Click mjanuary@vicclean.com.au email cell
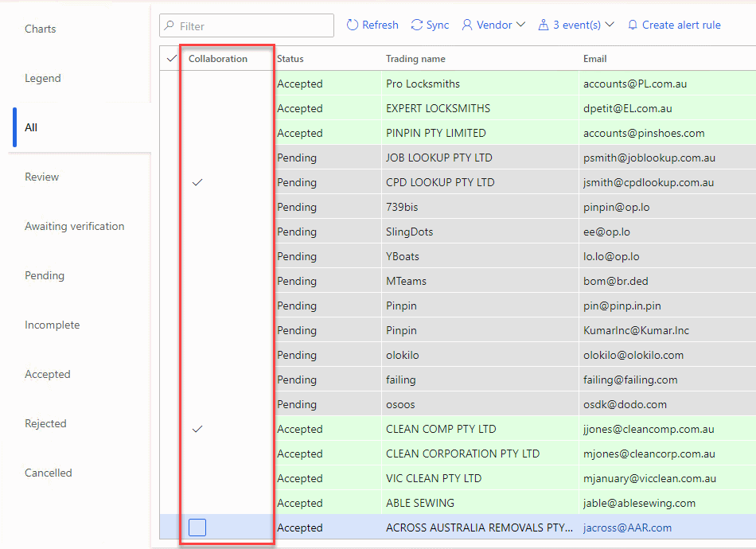The height and width of the screenshot is (549, 756). pyautogui.click(x=668, y=479)
